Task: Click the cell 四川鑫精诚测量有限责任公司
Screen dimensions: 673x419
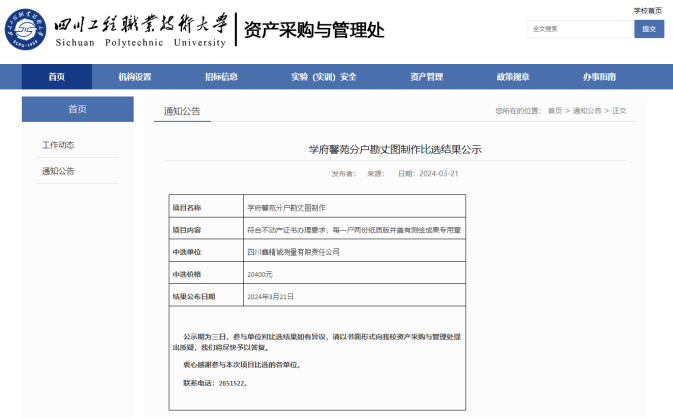Action: (293, 252)
